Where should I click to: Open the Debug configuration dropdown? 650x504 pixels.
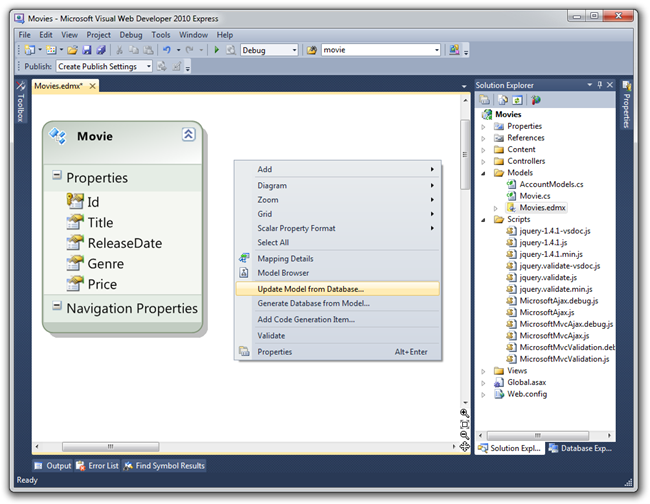click(x=294, y=50)
